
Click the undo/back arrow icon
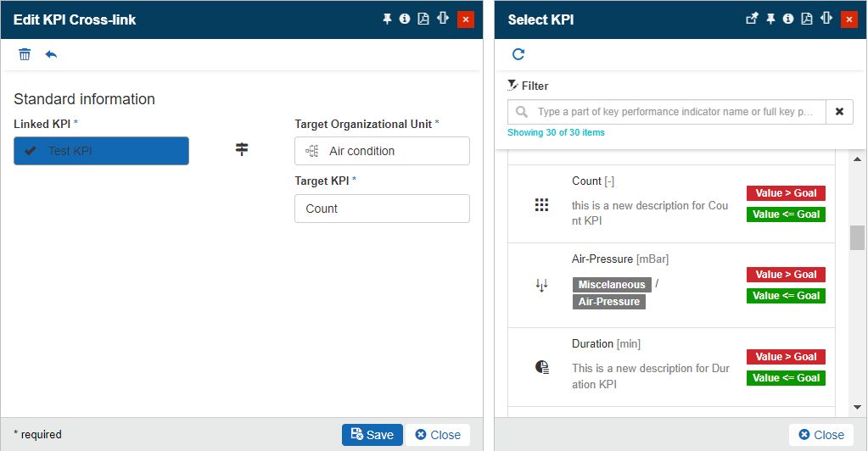51,54
